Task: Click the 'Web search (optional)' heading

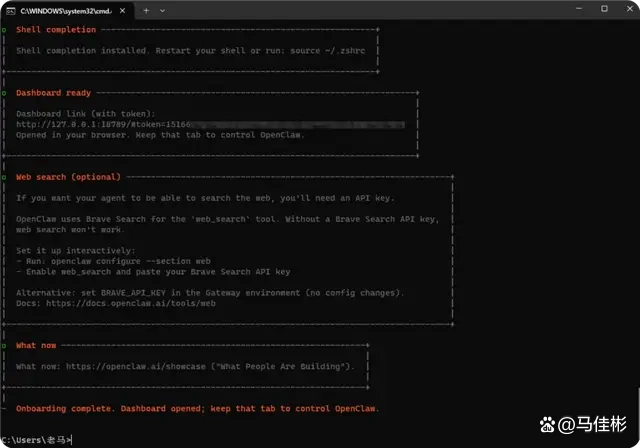Action: pos(68,177)
